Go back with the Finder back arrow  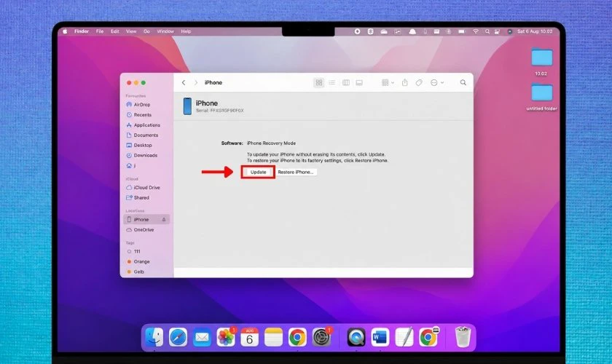point(184,83)
